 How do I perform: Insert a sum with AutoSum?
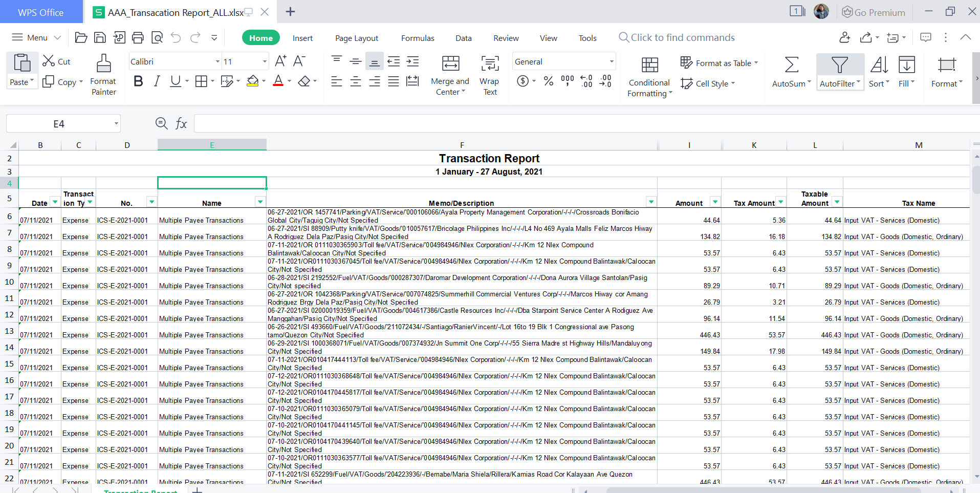791,72
